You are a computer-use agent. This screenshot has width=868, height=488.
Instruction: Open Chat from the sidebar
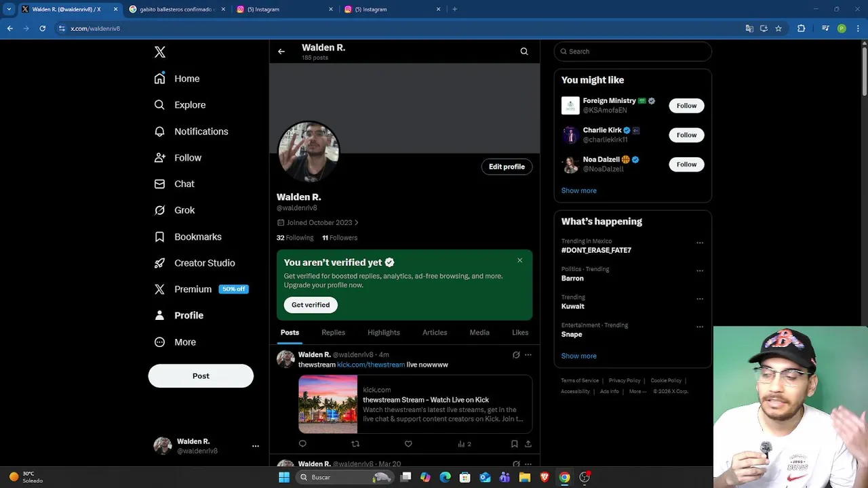(x=174, y=184)
